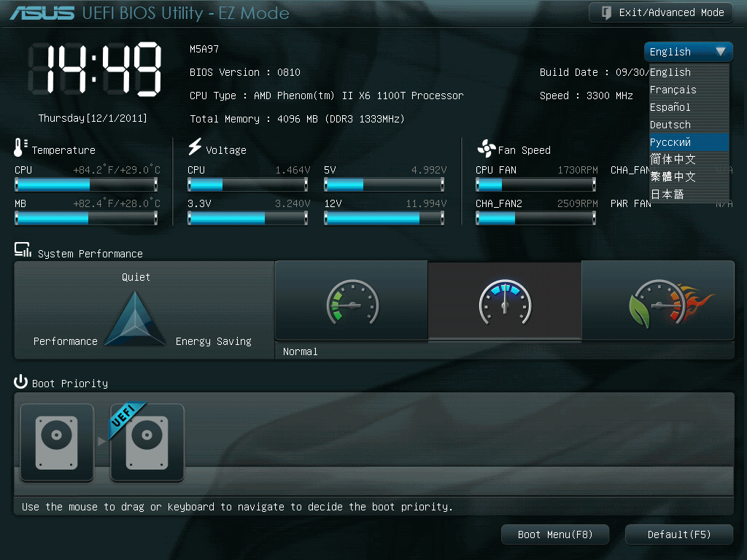Choose Deutsch from the language list
The height and width of the screenshot is (560, 747).
[689, 125]
